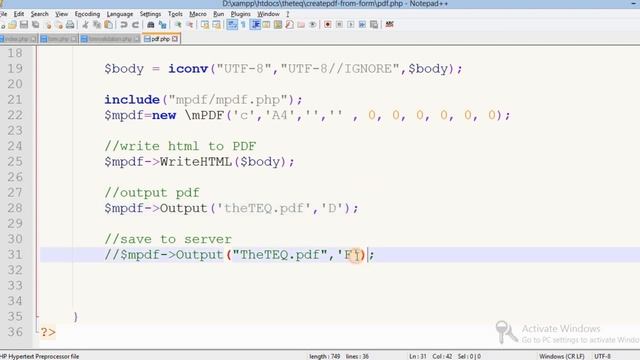
Task: Click 'length : 749' in status bar
Action: click(324, 356)
